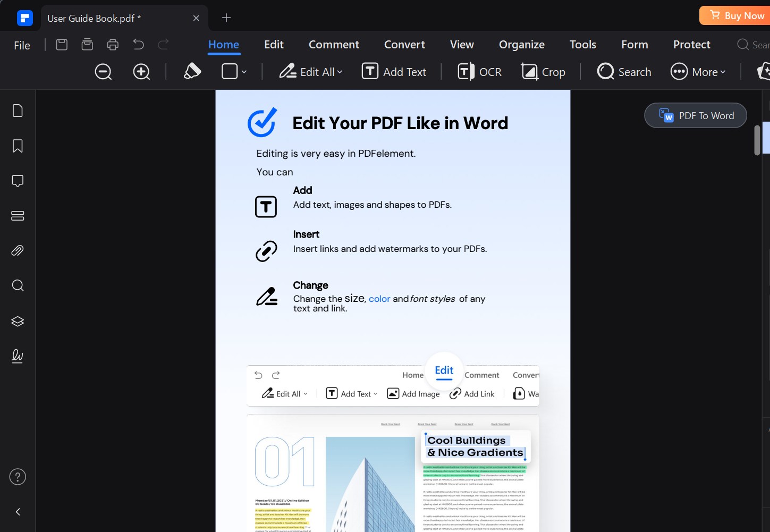This screenshot has height=532, width=770.
Task: Switch to the Home tab
Action: (x=224, y=45)
